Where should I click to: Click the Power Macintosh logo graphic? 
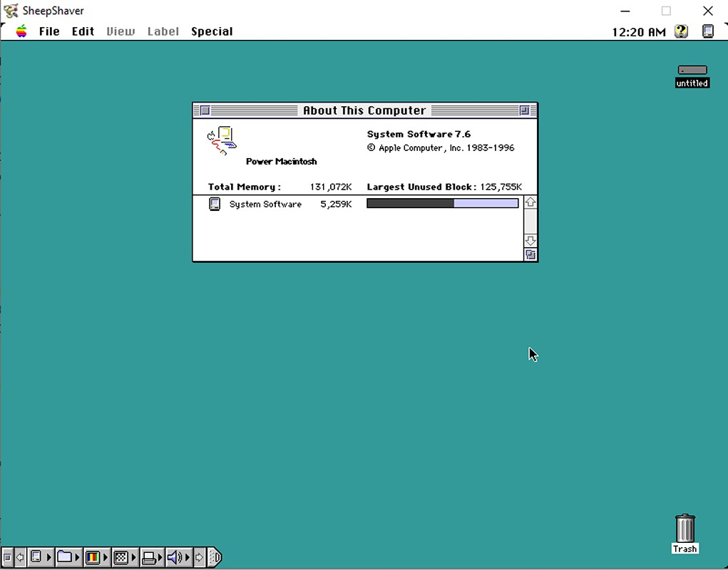[x=222, y=141]
